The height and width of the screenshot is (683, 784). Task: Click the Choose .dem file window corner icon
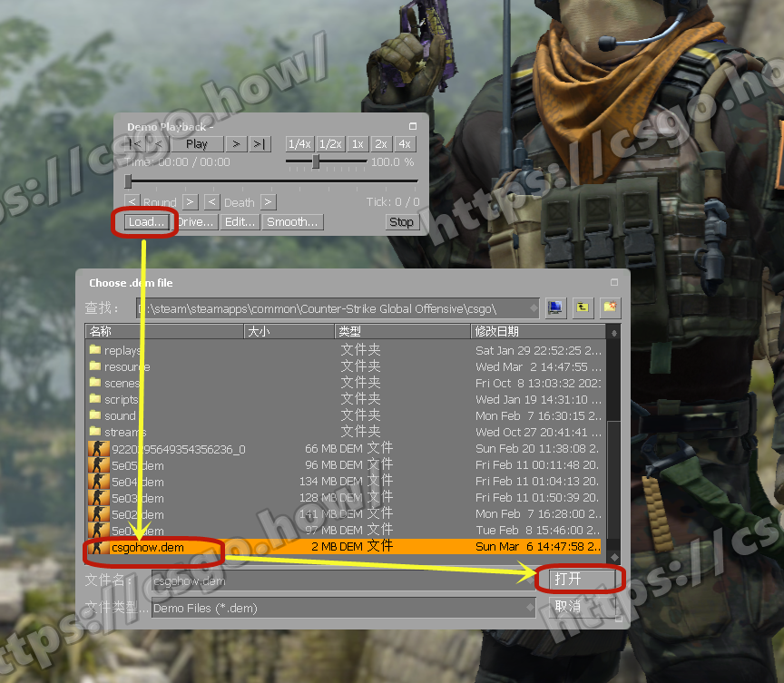pos(614,282)
